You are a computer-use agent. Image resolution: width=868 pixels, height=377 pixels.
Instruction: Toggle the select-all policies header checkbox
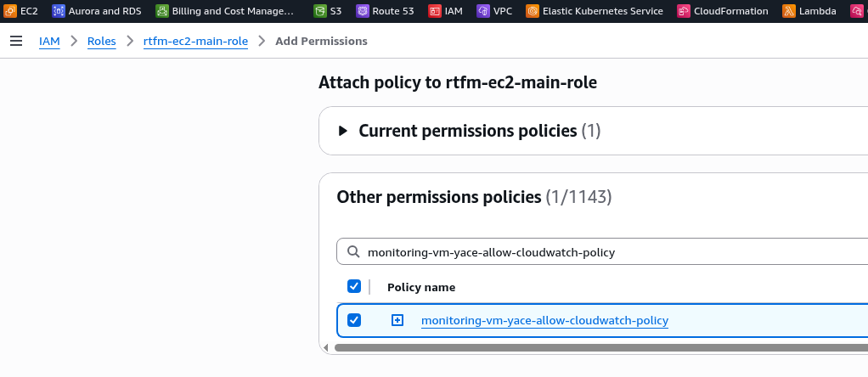coord(354,286)
